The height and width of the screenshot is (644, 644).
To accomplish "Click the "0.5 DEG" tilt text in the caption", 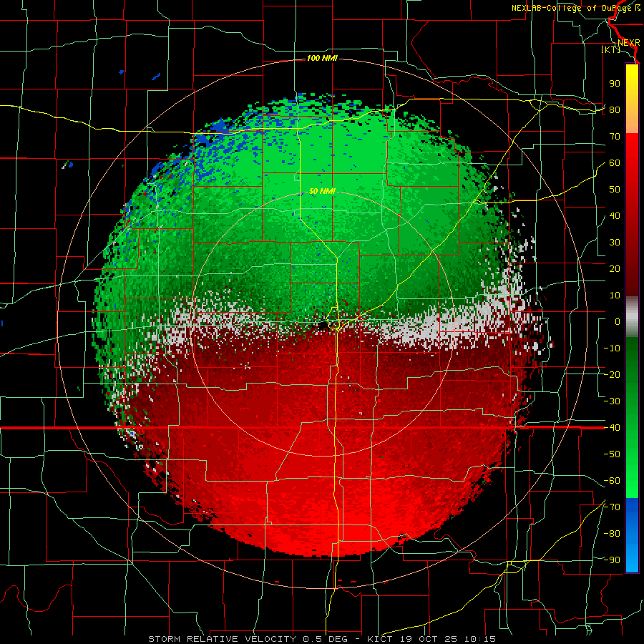I will 325,639.
